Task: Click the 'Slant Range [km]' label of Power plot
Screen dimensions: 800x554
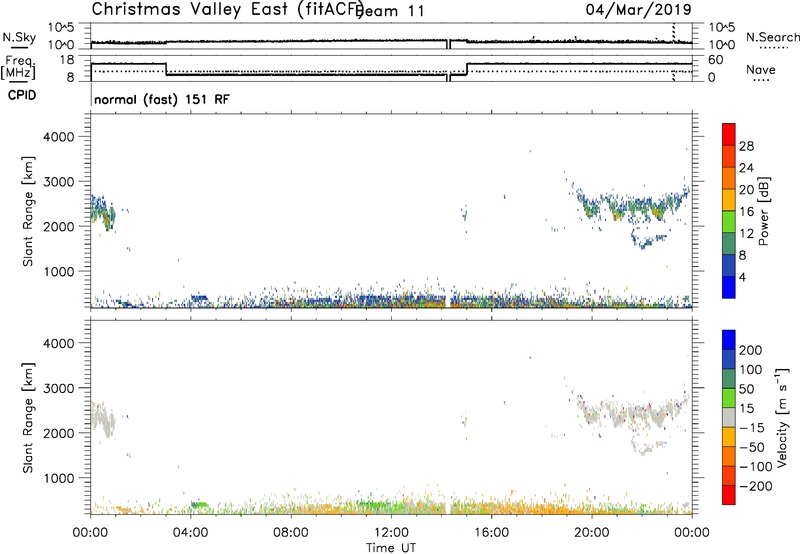Action: click(28, 211)
